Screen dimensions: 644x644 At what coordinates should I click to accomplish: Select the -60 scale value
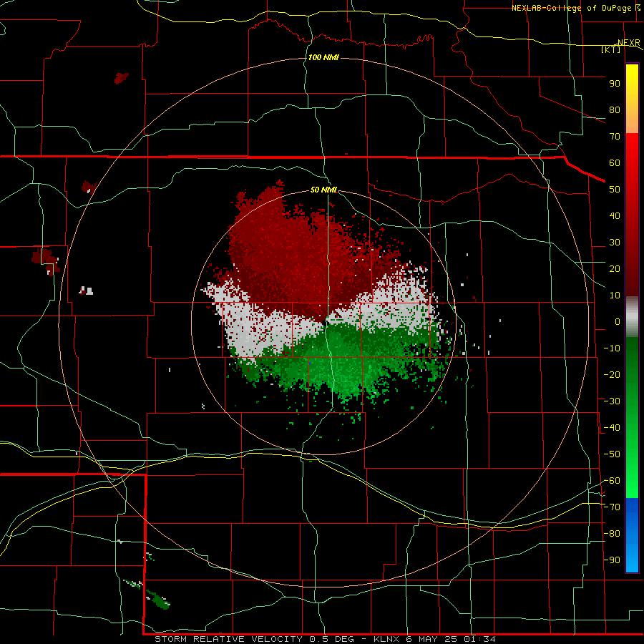click(612, 481)
